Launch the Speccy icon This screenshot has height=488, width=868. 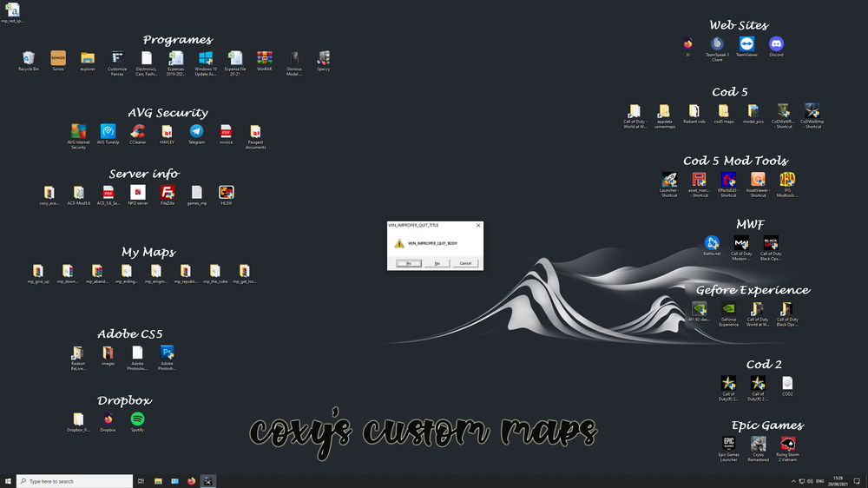tap(324, 61)
